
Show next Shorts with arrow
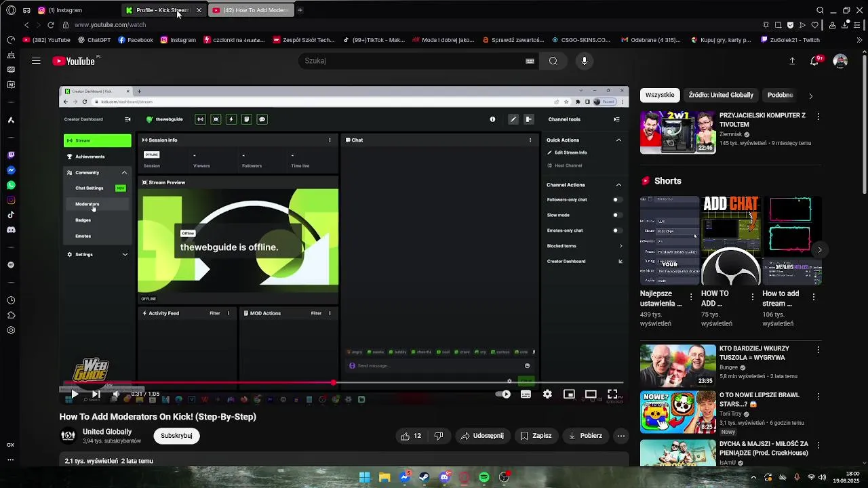[819, 250]
